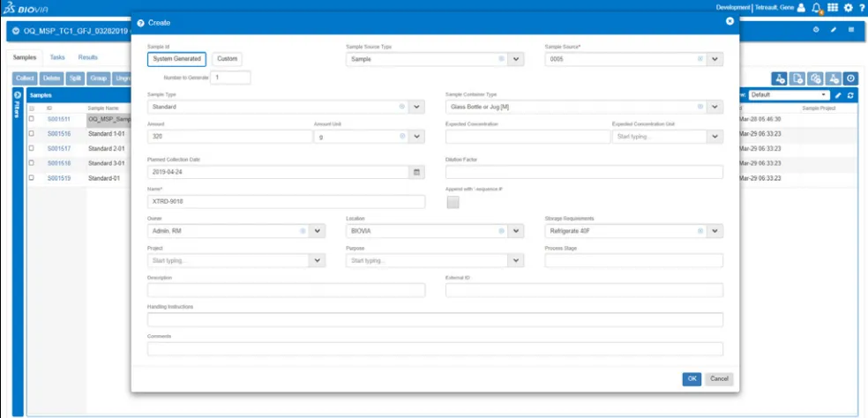The image size is (868, 418).
Task: Expand the Sample Source Type dropdown
Action: (516, 59)
